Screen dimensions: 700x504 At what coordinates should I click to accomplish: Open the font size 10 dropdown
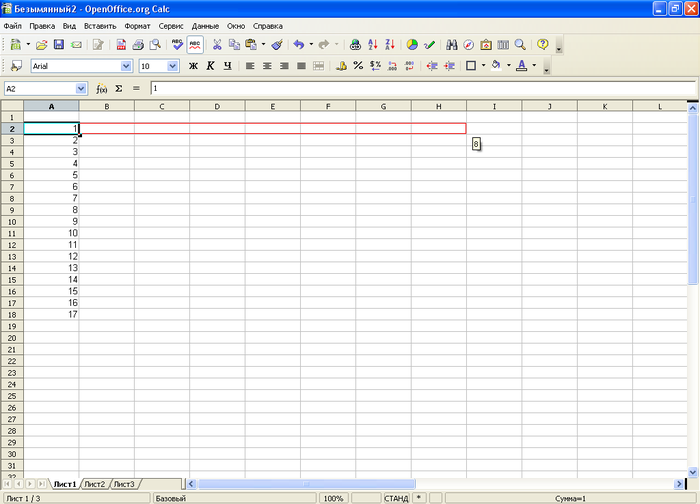pos(173,66)
